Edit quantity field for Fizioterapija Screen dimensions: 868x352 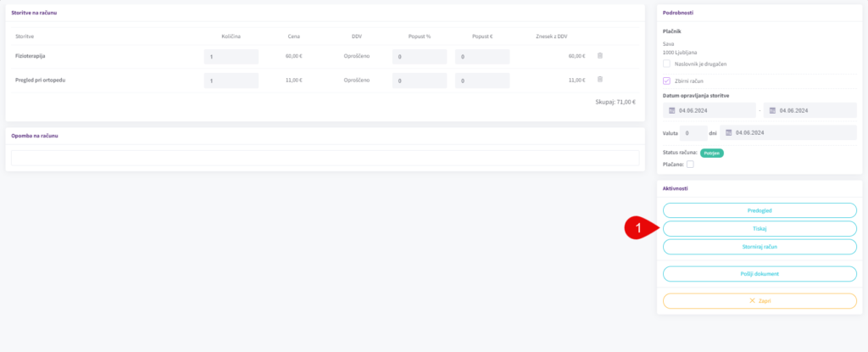pyautogui.click(x=231, y=57)
